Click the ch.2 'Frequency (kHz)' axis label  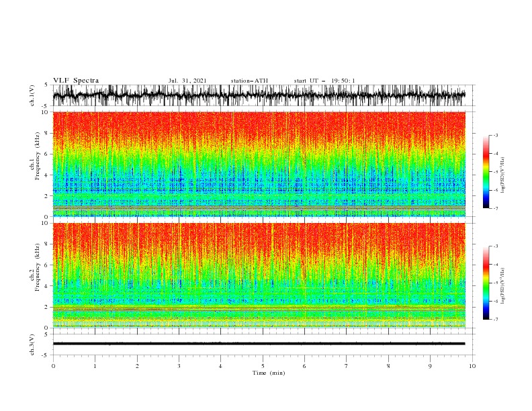[x=38, y=267]
